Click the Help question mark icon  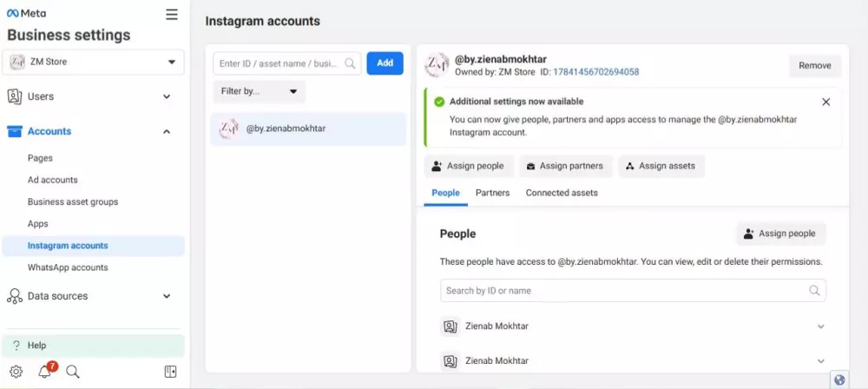[x=16, y=346]
